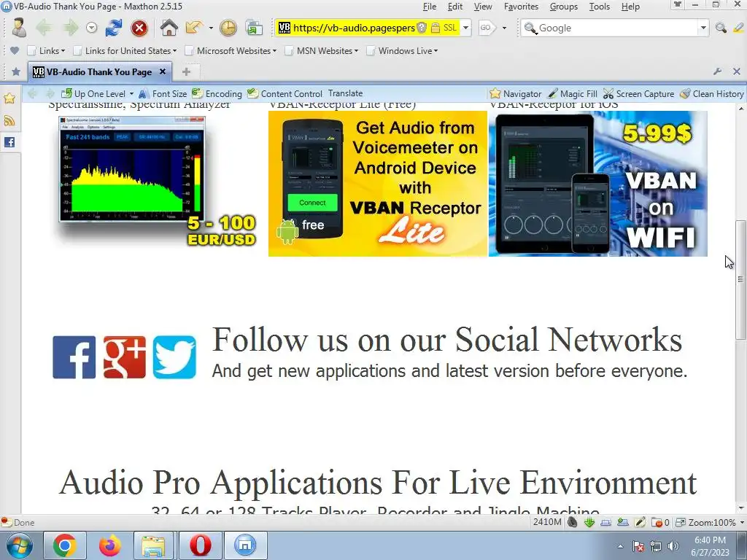Start Screen Capture tool
747x560 pixels.
[x=638, y=94]
